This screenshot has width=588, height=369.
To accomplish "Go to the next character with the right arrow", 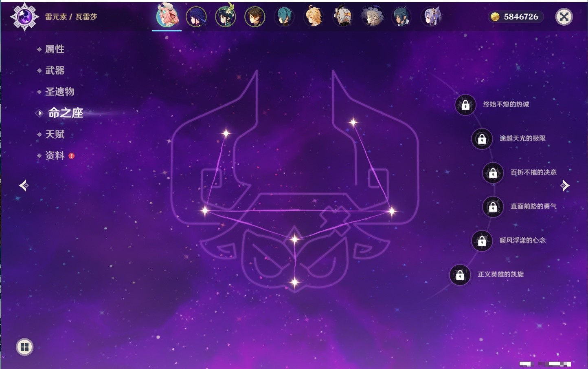I will tap(565, 186).
